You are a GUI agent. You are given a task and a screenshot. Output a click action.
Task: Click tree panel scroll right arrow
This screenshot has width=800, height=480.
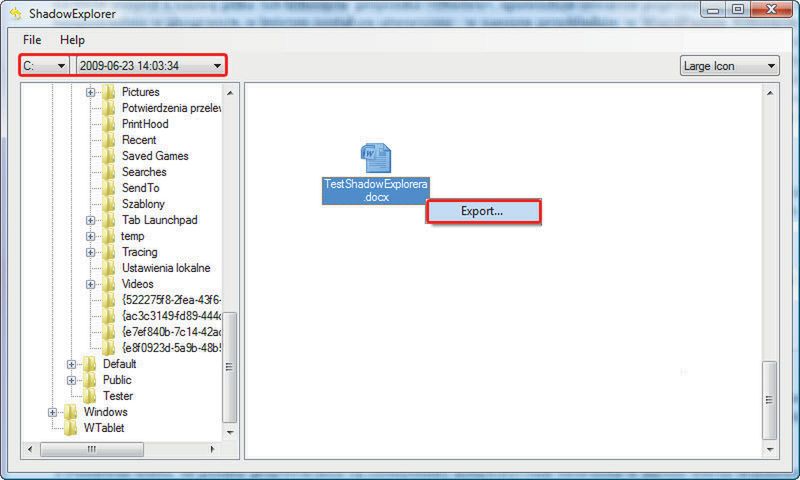pos(212,449)
